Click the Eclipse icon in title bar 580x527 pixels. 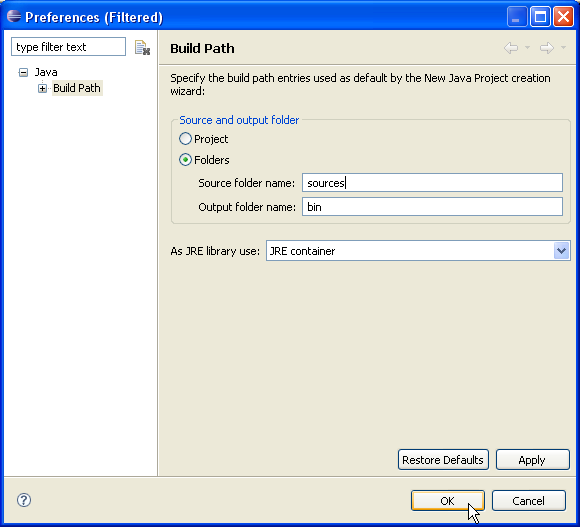click(x=14, y=17)
